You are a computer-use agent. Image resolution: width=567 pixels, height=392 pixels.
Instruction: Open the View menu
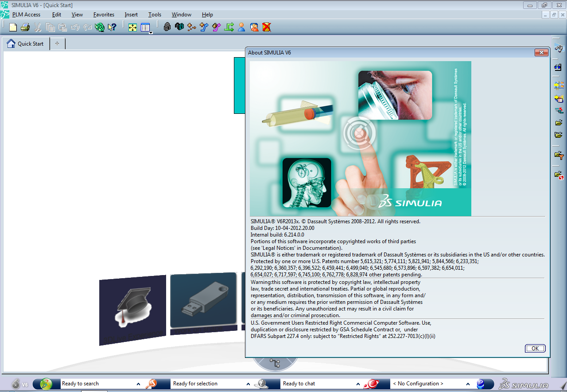[x=77, y=15]
